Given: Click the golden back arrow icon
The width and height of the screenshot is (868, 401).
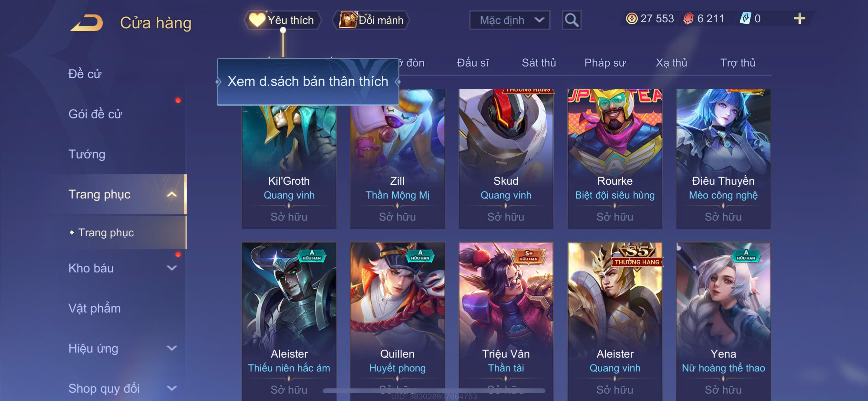Looking at the screenshot, I should point(87,23).
